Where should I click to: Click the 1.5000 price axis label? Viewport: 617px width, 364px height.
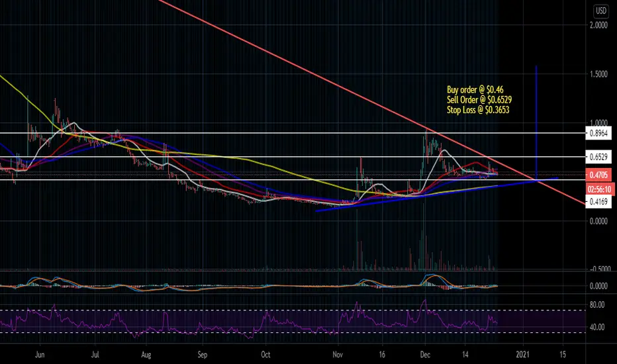point(598,74)
